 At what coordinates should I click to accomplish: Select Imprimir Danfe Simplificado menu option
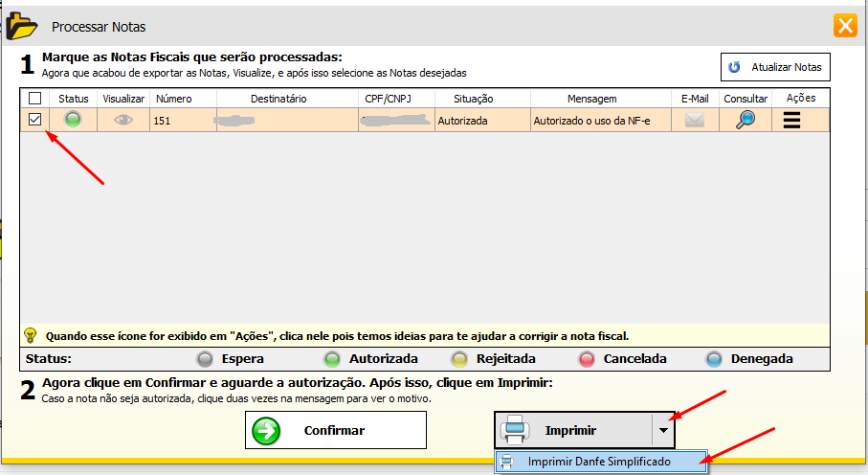[599, 462]
